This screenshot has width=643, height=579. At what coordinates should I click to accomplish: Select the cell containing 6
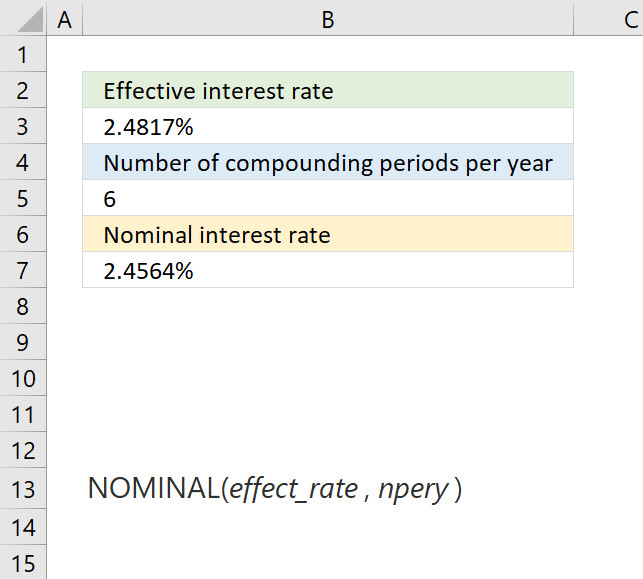[328, 198]
